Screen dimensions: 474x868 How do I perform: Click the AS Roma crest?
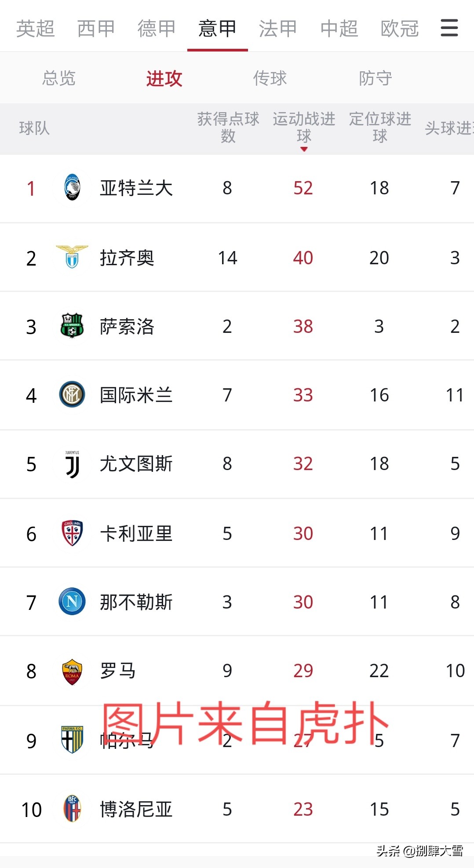[x=72, y=671]
